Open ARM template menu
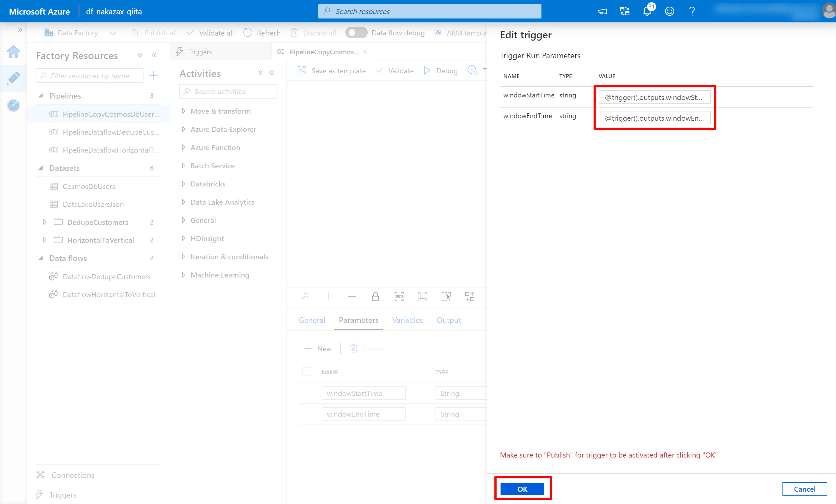This screenshot has width=836, height=504. (460, 33)
